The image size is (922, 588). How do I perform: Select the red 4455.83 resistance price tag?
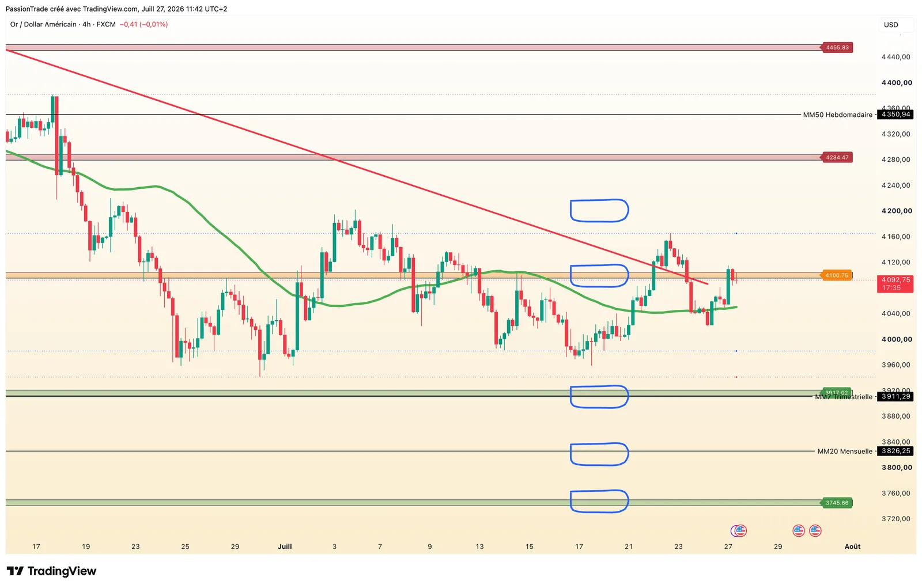(x=837, y=47)
